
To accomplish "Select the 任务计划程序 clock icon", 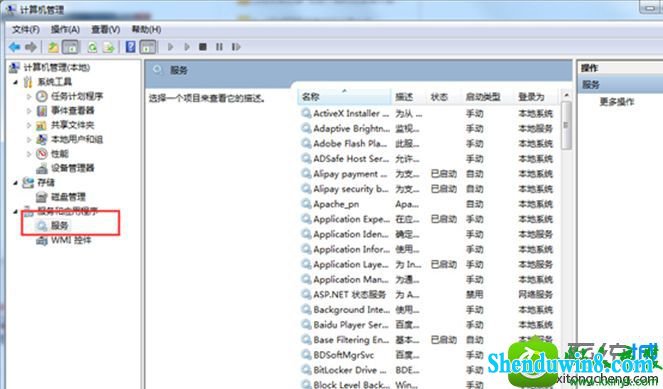I will [41, 96].
